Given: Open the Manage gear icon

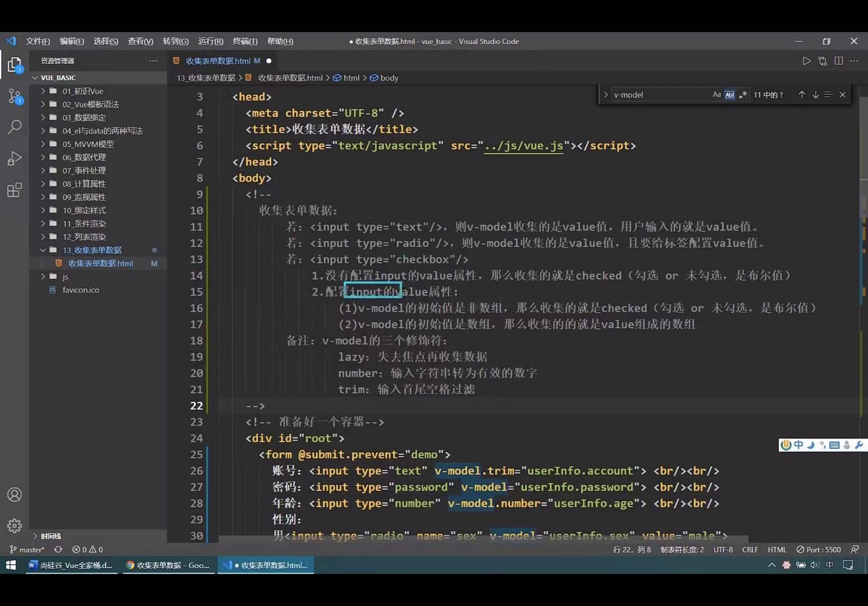Looking at the screenshot, I should (15, 526).
